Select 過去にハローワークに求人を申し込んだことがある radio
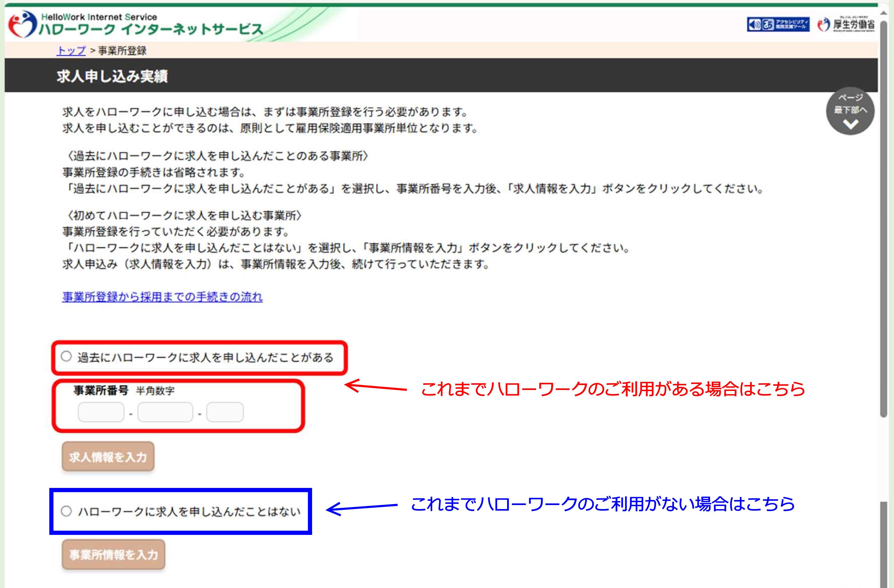Screen dimensions: 894x588 point(66,356)
